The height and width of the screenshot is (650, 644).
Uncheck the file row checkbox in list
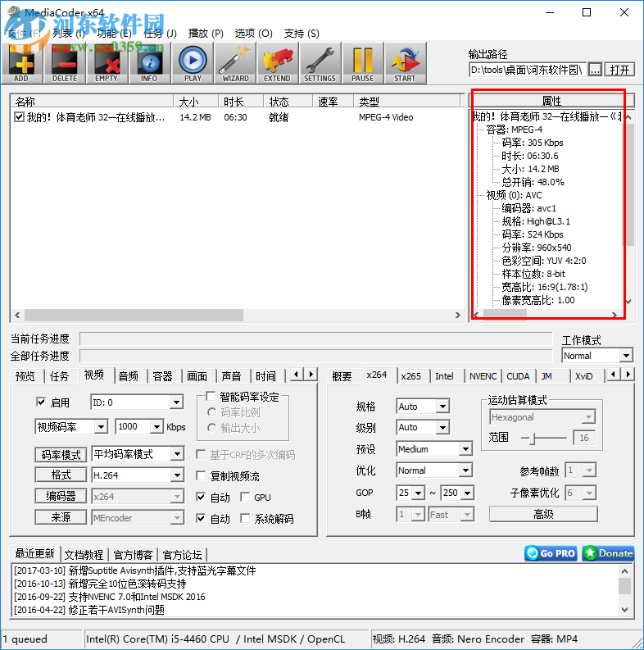click(x=19, y=117)
